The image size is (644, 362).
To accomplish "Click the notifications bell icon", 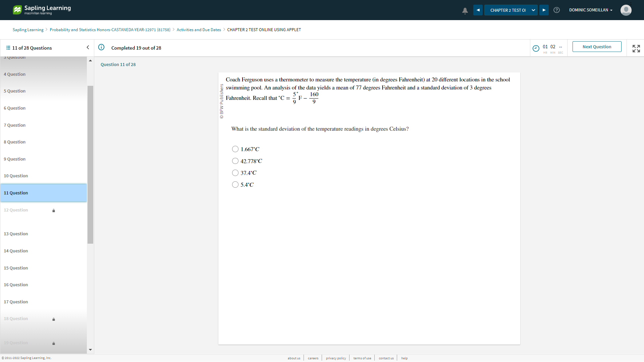I will tap(465, 10).
